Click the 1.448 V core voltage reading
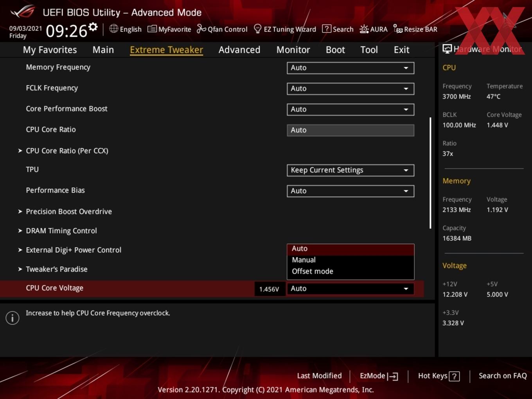Viewport: 532px width, 399px height. pos(497,125)
